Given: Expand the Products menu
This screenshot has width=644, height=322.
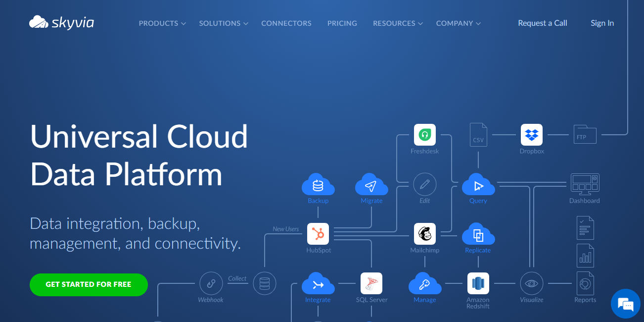Looking at the screenshot, I should coord(162,23).
